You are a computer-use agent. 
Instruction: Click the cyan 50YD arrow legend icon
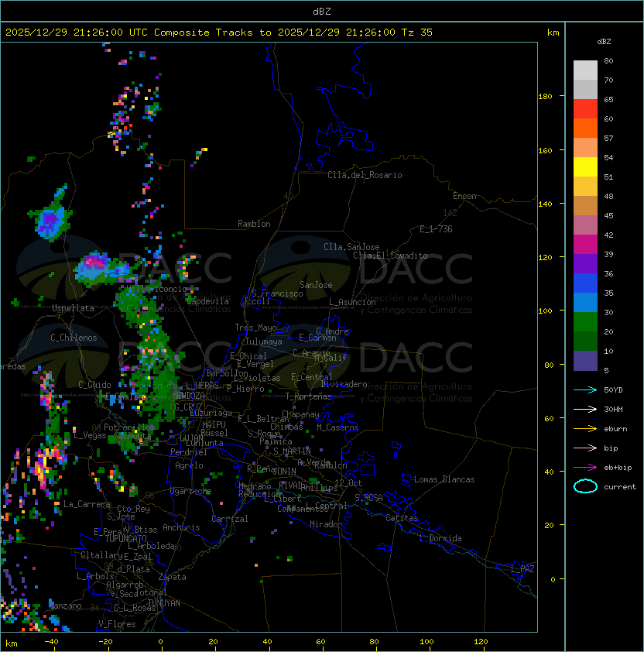pyautogui.click(x=585, y=390)
